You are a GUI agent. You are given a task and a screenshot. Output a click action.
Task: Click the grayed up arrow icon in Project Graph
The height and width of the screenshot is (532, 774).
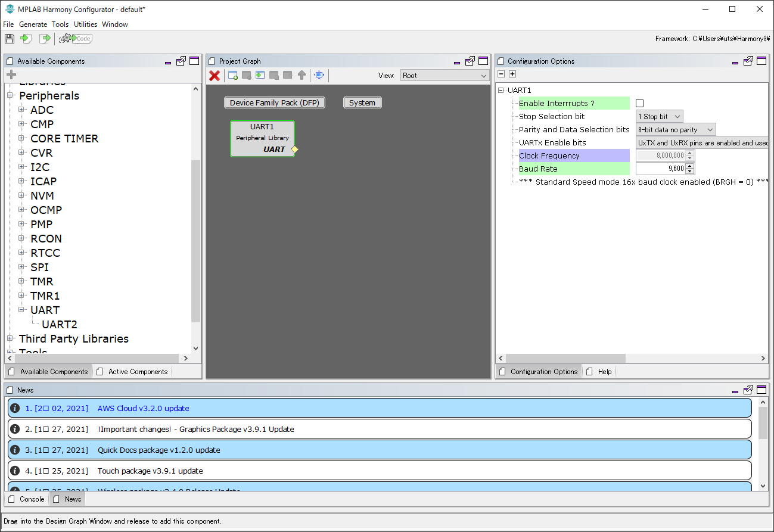[x=302, y=75]
